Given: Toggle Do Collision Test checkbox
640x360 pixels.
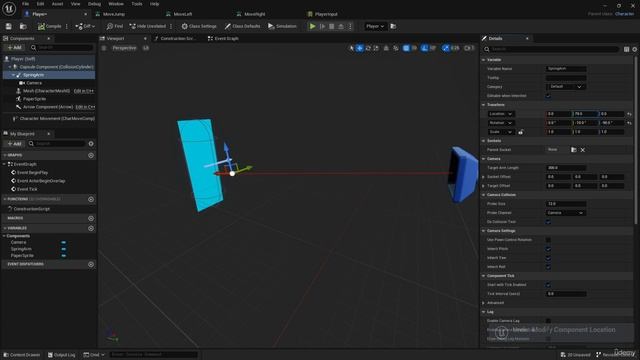Looking at the screenshot, I should (548, 222).
